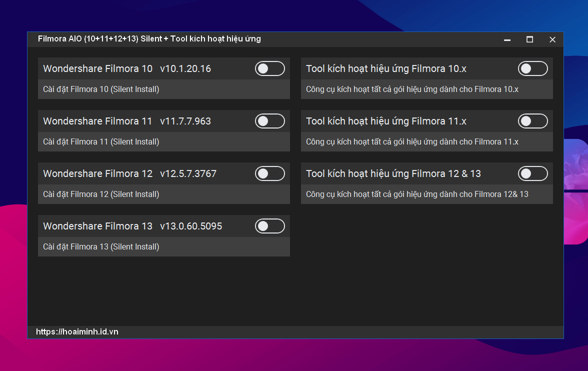588x371 pixels.
Task: Click the 'Tool kích hoạt hiệu ứng Filmora 11.x' heading
Action: (x=386, y=121)
